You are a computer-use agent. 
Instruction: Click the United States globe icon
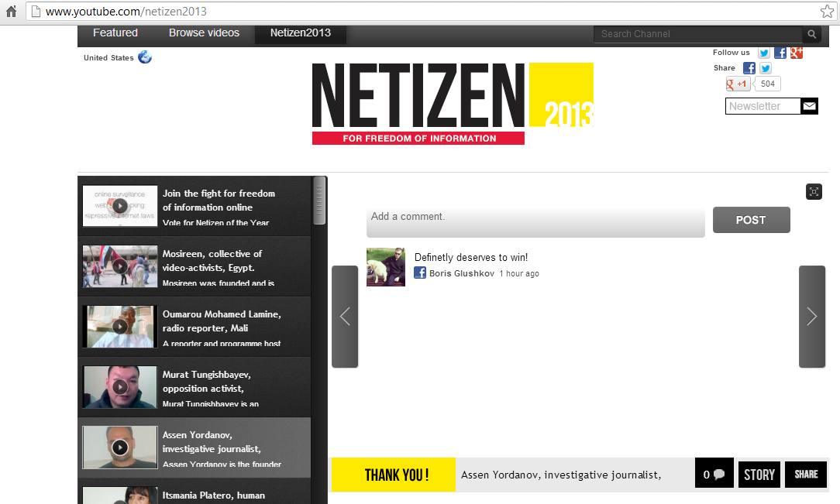click(145, 57)
